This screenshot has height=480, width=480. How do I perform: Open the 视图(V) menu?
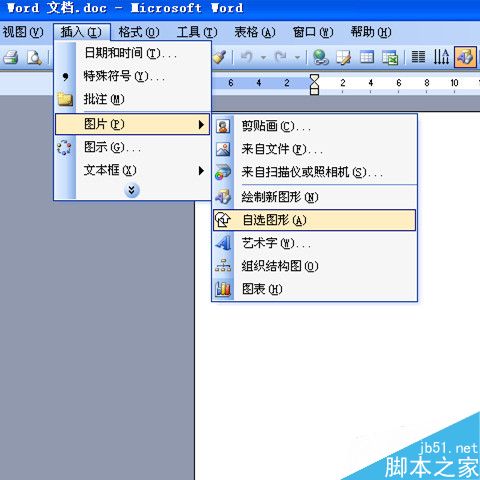(x=23, y=32)
